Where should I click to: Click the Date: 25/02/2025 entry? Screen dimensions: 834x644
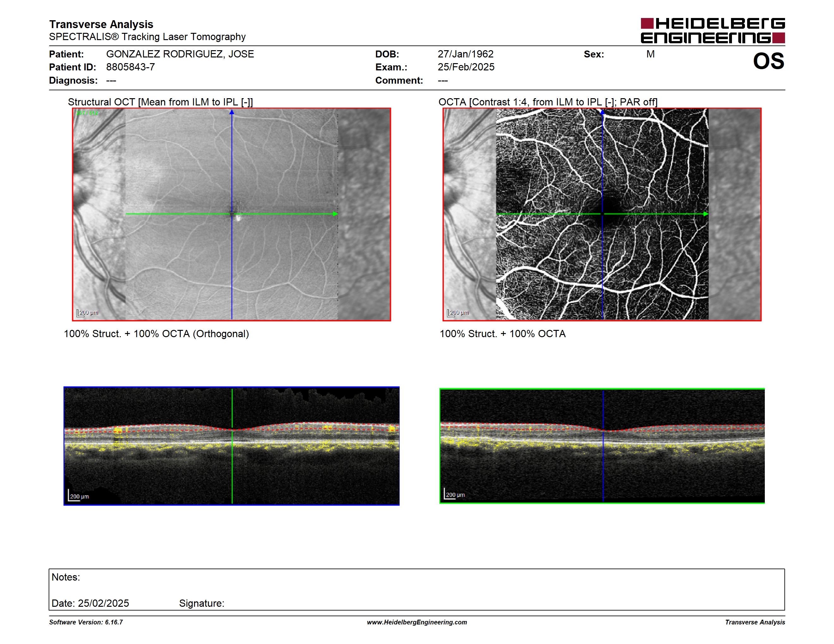90,603
